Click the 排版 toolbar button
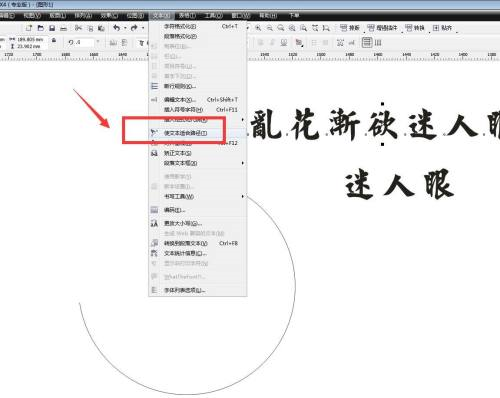The image size is (500, 398). 350,28
